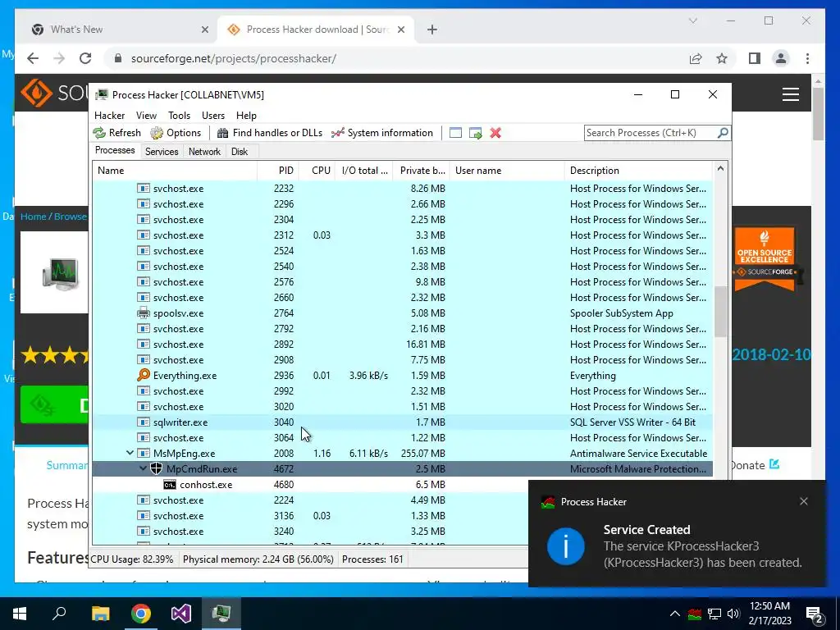This screenshot has width=840, height=630.
Task: Click the find window and thread icon
Action: click(475, 133)
